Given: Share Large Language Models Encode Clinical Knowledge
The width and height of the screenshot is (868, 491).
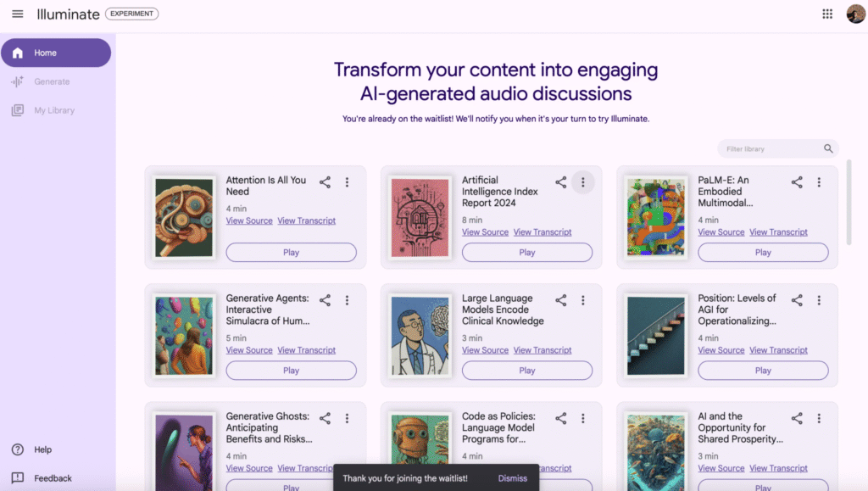Looking at the screenshot, I should [561, 300].
